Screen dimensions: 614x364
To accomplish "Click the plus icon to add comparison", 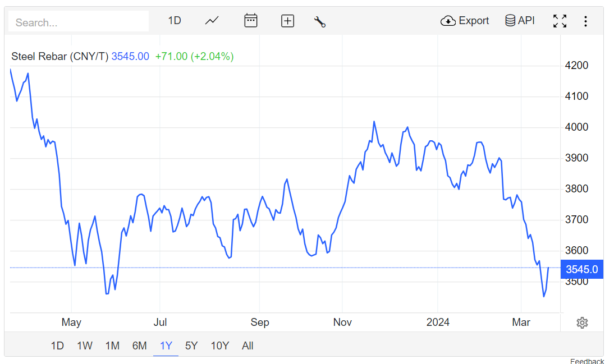I will (287, 21).
